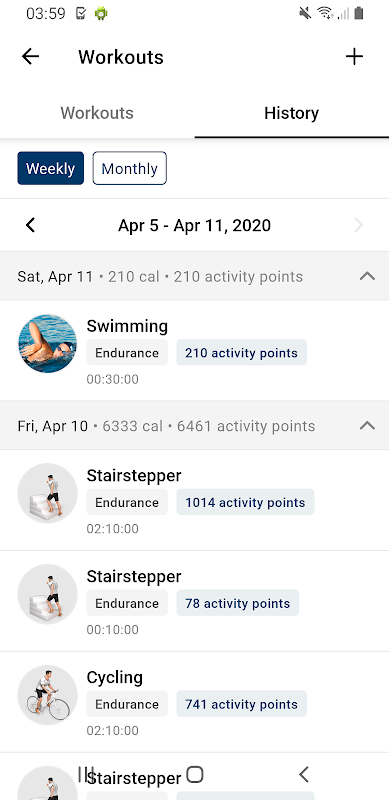Go to previous week using left chevron

pos(31,225)
